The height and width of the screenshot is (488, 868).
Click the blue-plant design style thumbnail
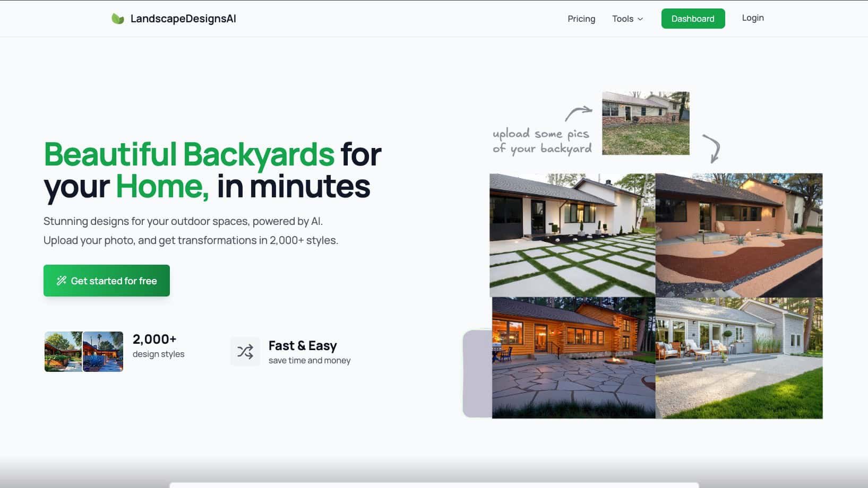(x=104, y=351)
